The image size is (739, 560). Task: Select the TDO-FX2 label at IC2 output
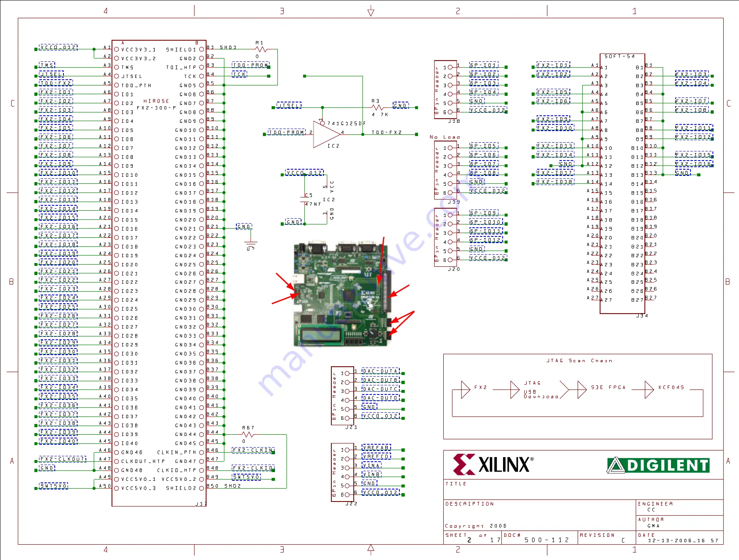pyautogui.click(x=387, y=132)
